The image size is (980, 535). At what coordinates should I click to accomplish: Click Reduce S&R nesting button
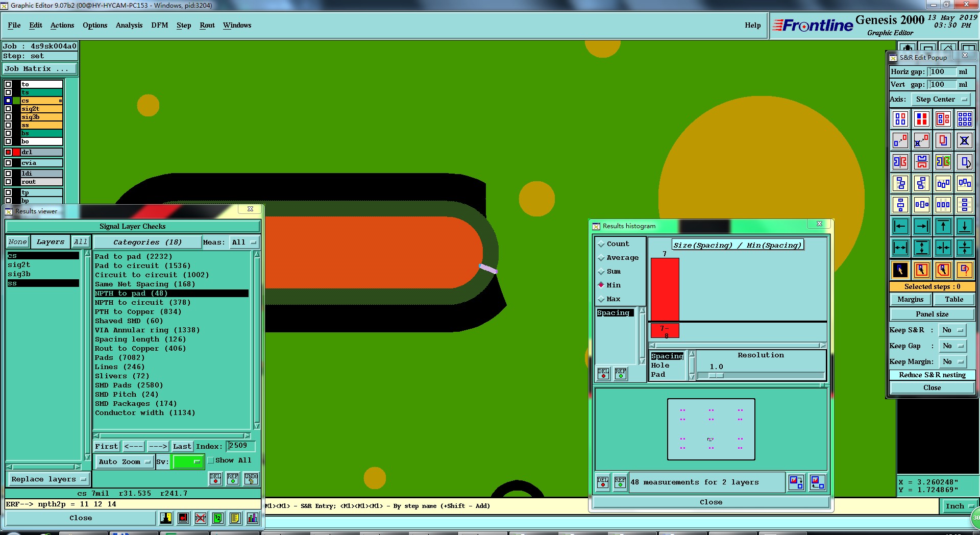(x=932, y=375)
